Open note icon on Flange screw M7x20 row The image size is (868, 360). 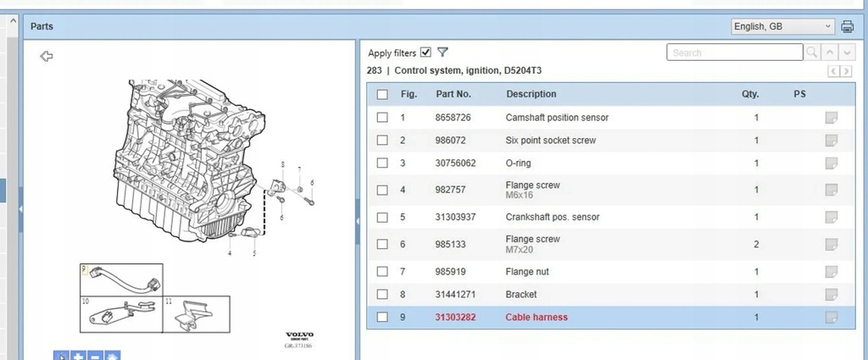click(831, 244)
